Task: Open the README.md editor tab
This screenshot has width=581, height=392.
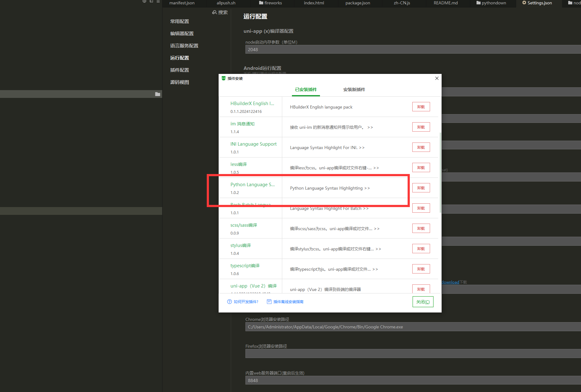Action: pos(445,3)
